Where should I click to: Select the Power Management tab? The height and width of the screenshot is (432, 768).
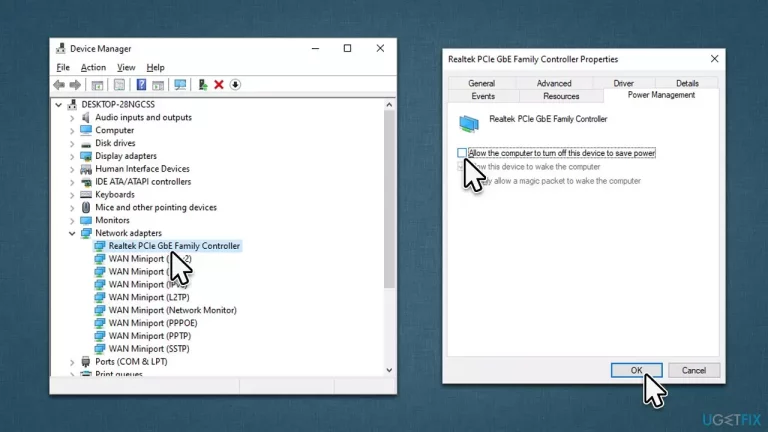(661, 95)
